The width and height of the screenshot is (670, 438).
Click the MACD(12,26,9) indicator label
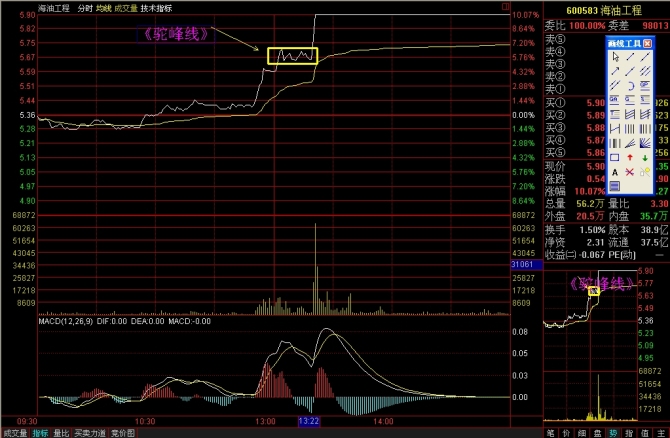point(65,321)
